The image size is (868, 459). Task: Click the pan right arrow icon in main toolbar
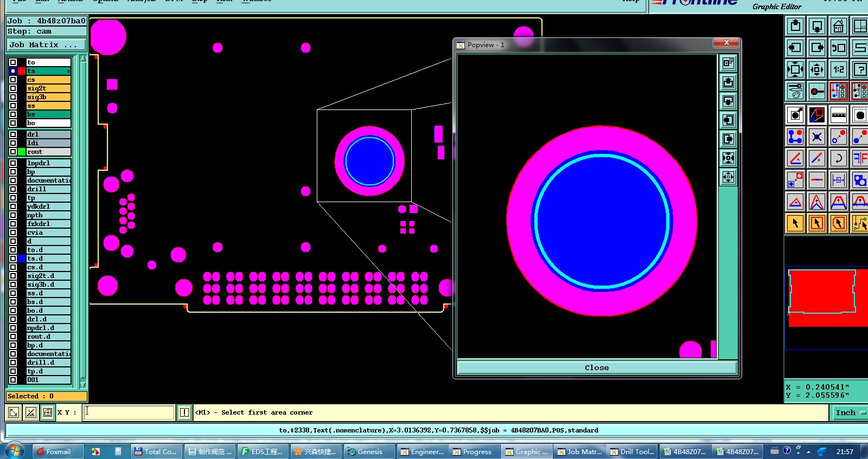tap(817, 48)
